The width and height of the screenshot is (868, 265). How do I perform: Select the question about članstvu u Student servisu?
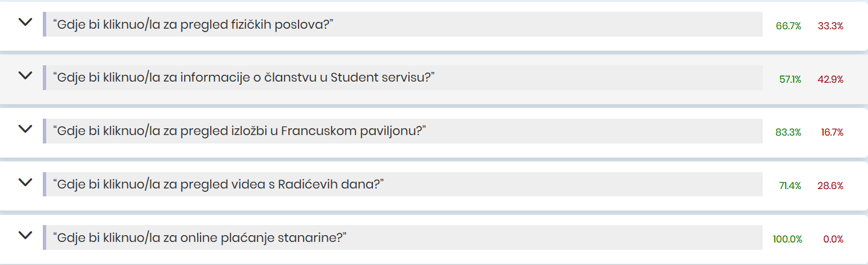[244, 78]
